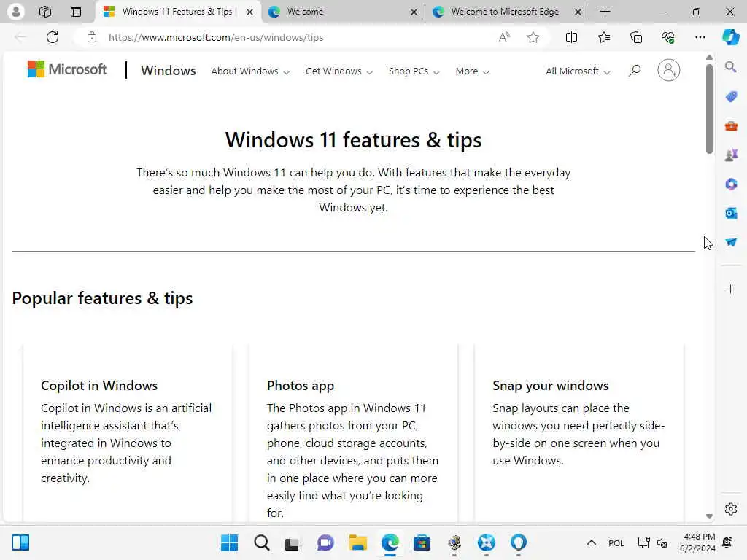Viewport: 747px width, 560px height.
Task: Click the Popular features & tips heading
Action: (102, 298)
